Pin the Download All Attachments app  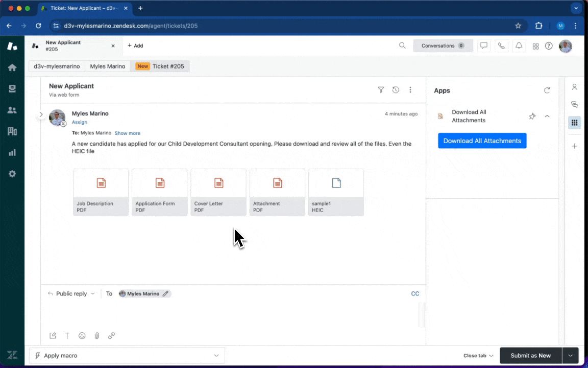click(x=532, y=117)
